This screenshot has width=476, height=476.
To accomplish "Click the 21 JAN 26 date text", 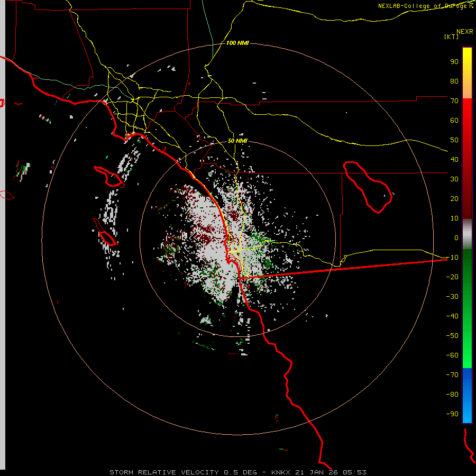I will pyautogui.click(x=316, y=472).
